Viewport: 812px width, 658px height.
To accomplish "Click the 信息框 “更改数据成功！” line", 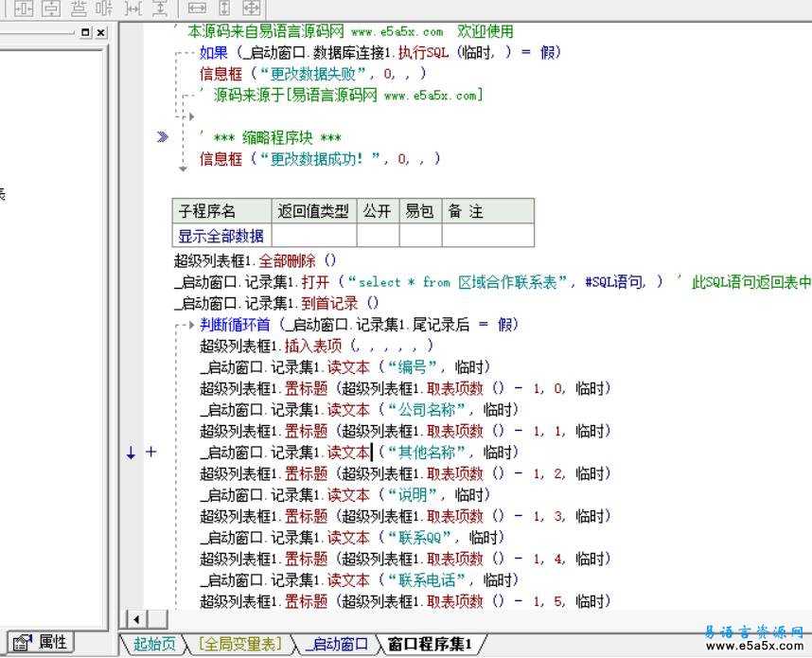I will coord(320,158).
